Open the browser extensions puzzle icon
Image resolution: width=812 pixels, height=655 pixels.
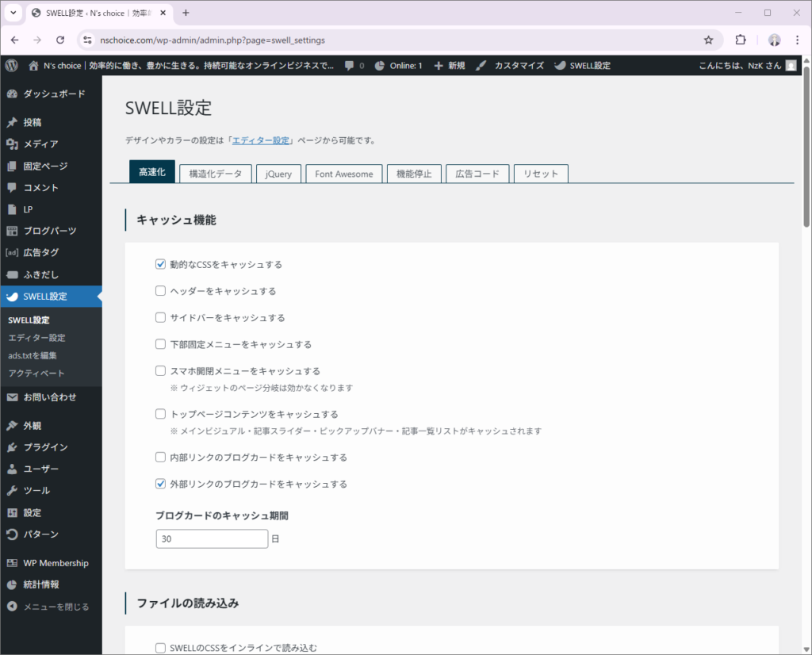741,40
